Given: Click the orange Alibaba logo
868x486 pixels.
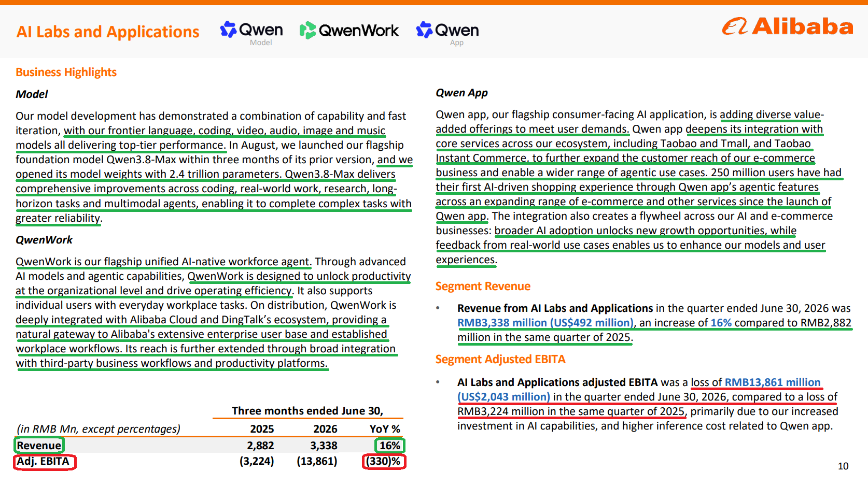Looking at the screenshot, I should pyautogui.click(x=788, y=26).
